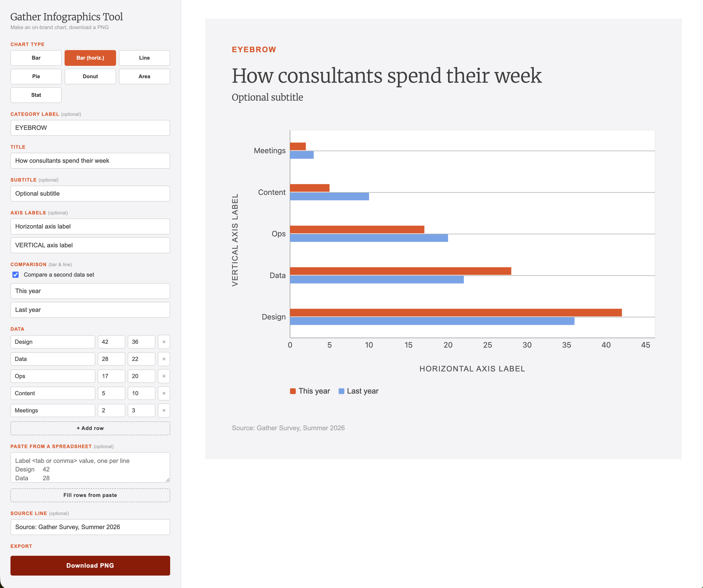
Task: Click the paste from spreadsheet textarea
Action: 90,467
